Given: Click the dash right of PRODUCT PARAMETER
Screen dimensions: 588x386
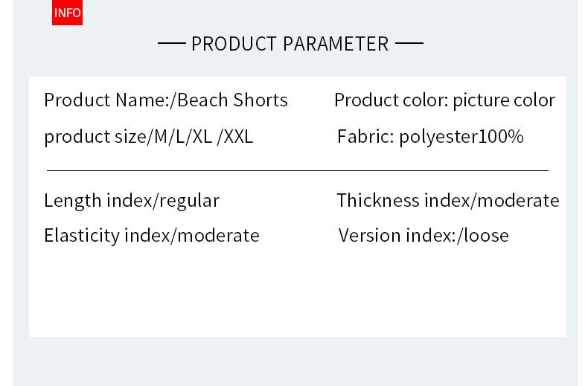Looking at the screenshot, I should [x=409, y=44].
